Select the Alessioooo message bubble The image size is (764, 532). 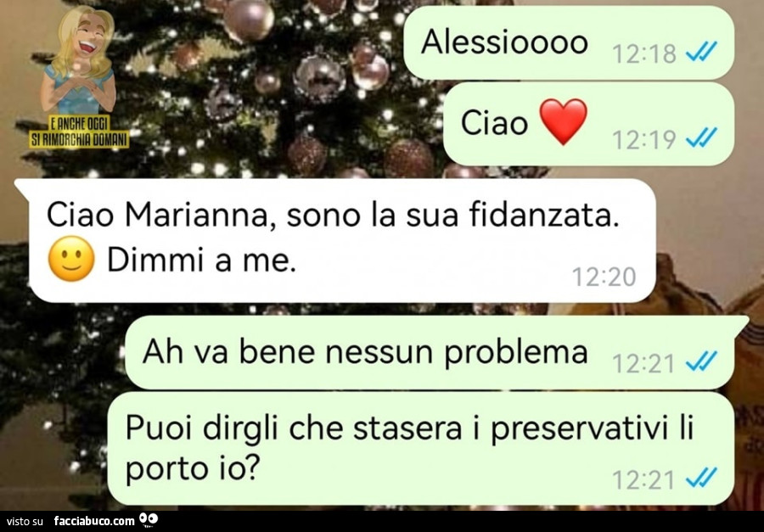click(569, 43)
